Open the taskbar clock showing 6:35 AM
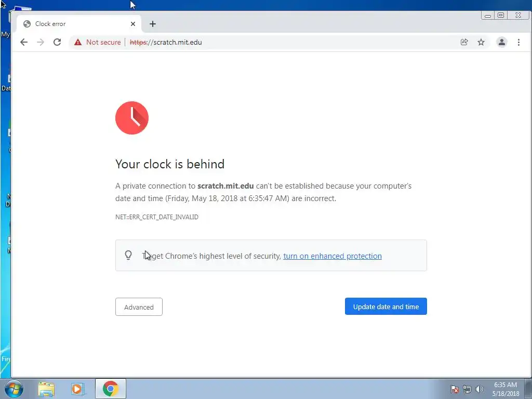This screenshot has width=532, height=399. click(x=506, y=389)
